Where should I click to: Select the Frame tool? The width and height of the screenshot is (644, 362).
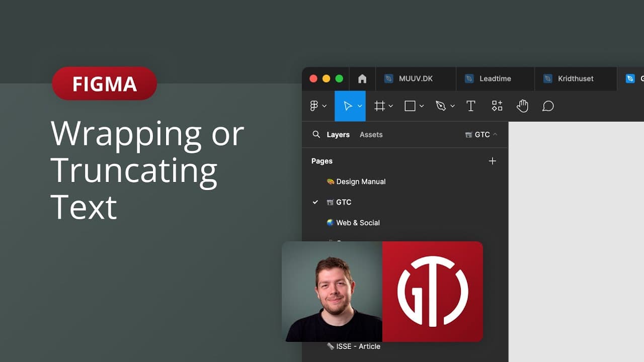click(x=380, y=106)
